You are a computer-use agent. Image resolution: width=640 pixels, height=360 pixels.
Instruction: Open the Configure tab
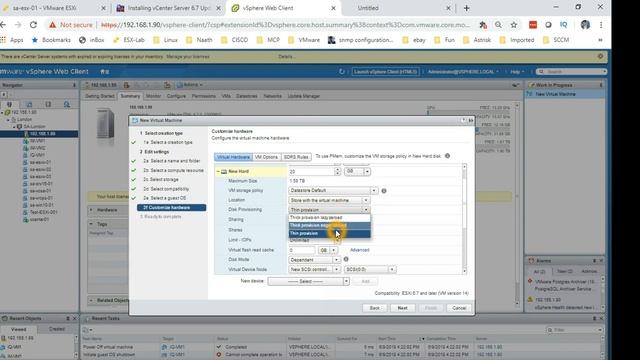point(176,96)
